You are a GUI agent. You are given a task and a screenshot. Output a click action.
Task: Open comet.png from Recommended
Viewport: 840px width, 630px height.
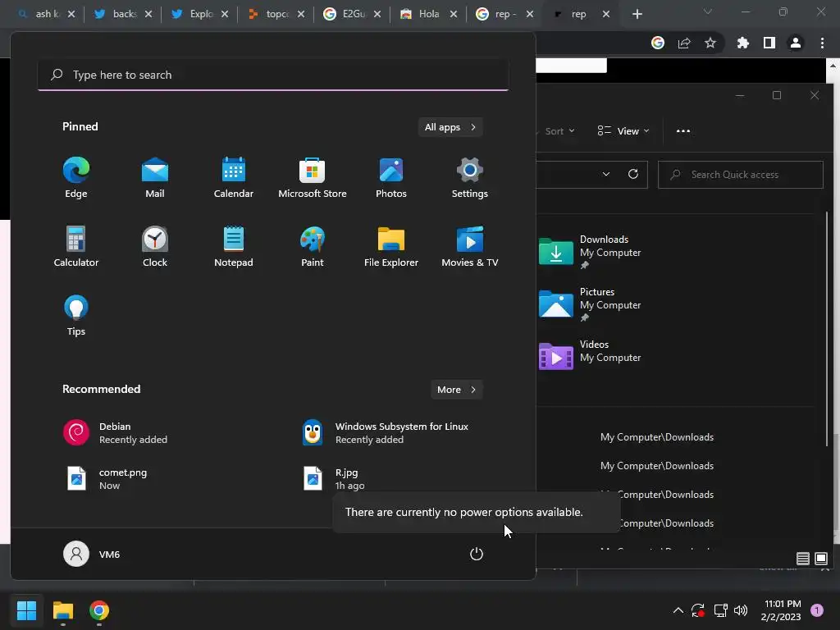coord(107,479)
